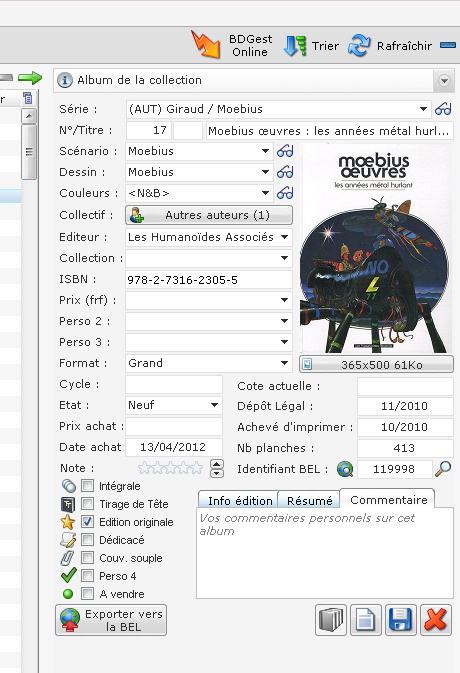This screenshot has height=673, width=460.
Task: Click the glasses icon next to Dessin
Action: [x=285, y=172]
